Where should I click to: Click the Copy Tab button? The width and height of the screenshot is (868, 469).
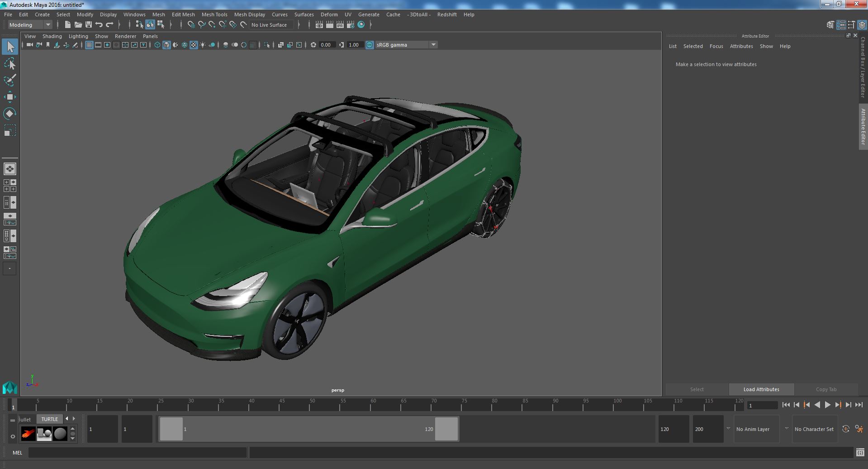coord(826,389)
